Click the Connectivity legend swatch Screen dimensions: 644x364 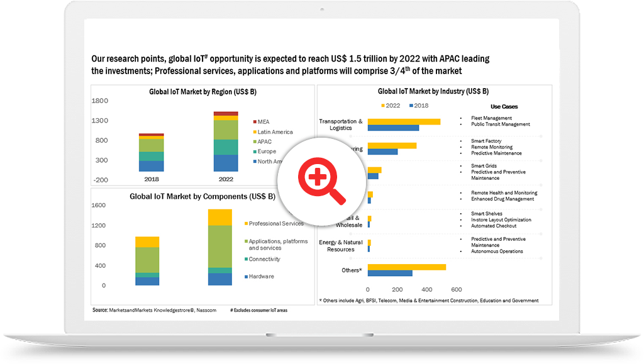[x=246, y=260]
